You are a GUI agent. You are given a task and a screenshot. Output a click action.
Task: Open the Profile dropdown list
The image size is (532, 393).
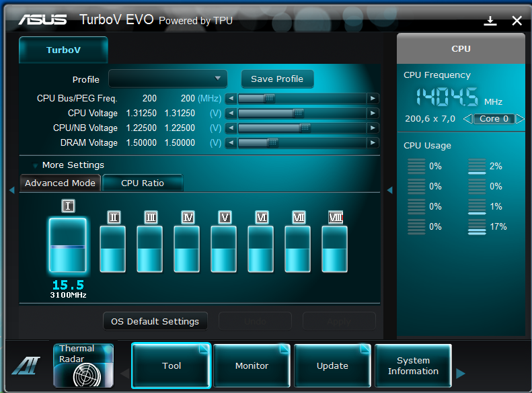click(168, 79)
